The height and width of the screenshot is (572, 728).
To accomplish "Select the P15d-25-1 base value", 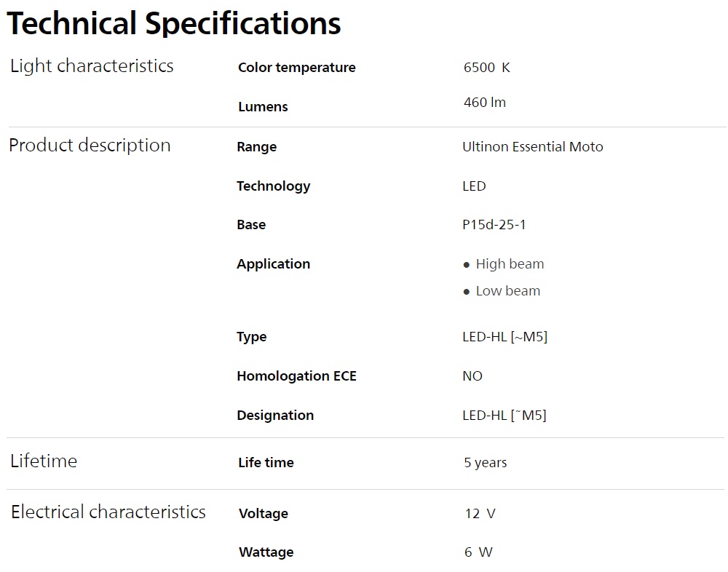I will [x=494, y=225].
